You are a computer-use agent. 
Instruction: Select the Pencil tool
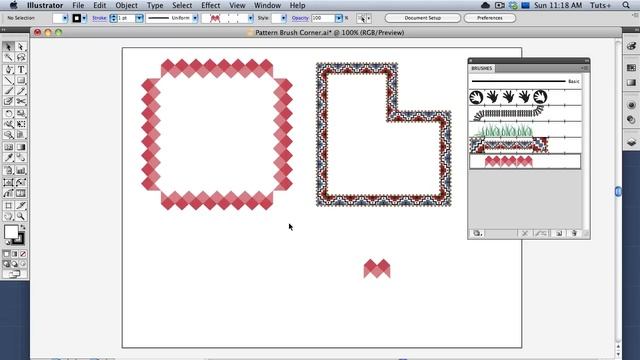click(x=21, y=91)
